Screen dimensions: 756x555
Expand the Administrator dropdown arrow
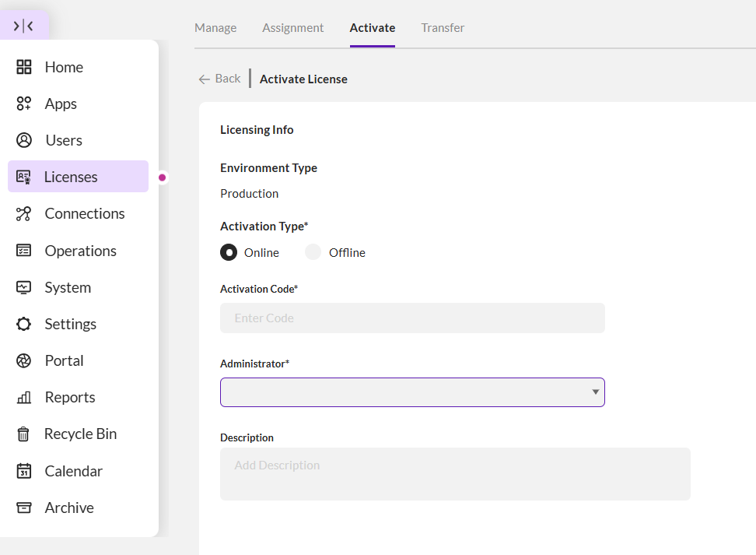[x=596, y=392]
